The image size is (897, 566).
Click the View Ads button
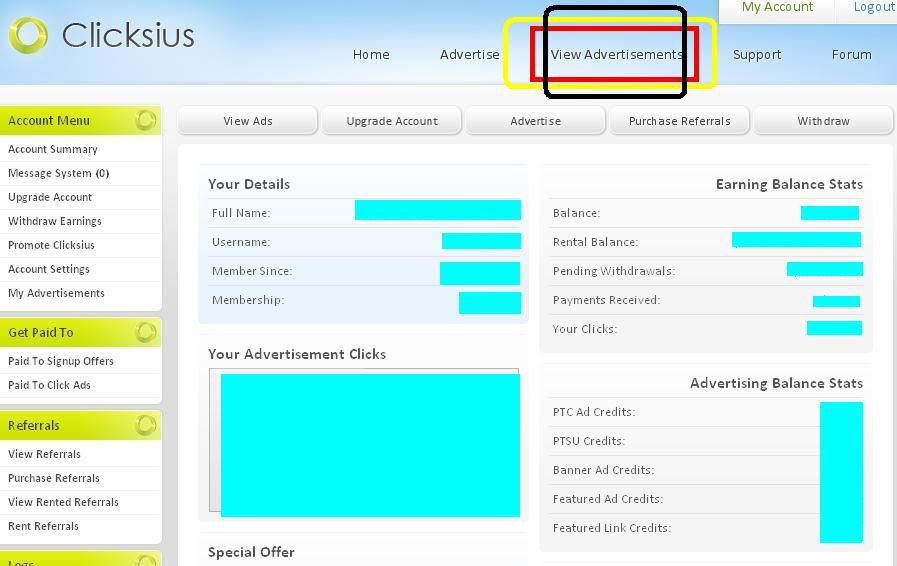[x=248, y=121]
